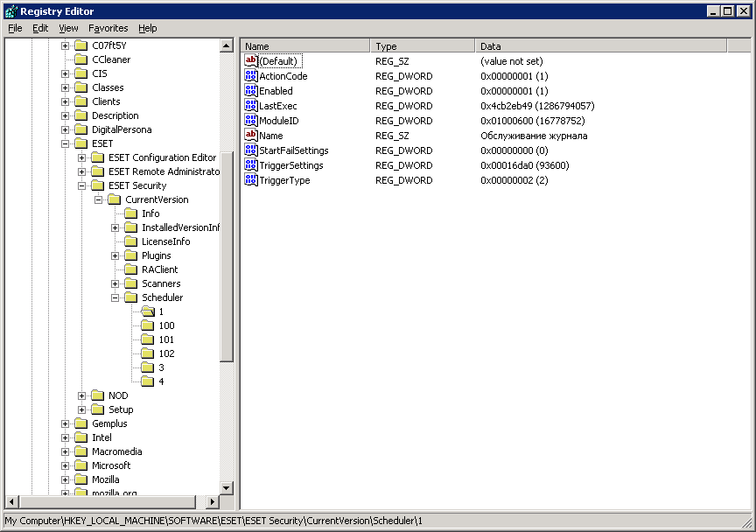756x532 pixels.
Task: Click the Scheduler folder icon
Action: pos(130,297)
